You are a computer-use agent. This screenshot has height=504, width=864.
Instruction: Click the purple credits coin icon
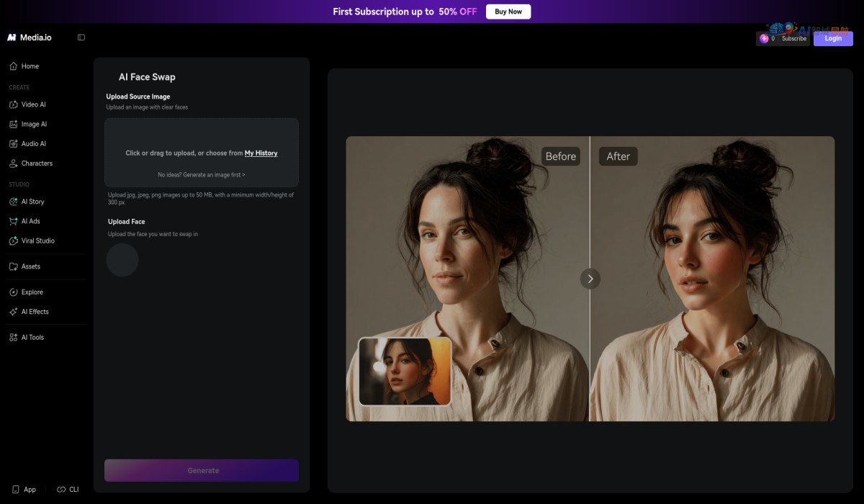pyautogui.click(x=765, y=39)
